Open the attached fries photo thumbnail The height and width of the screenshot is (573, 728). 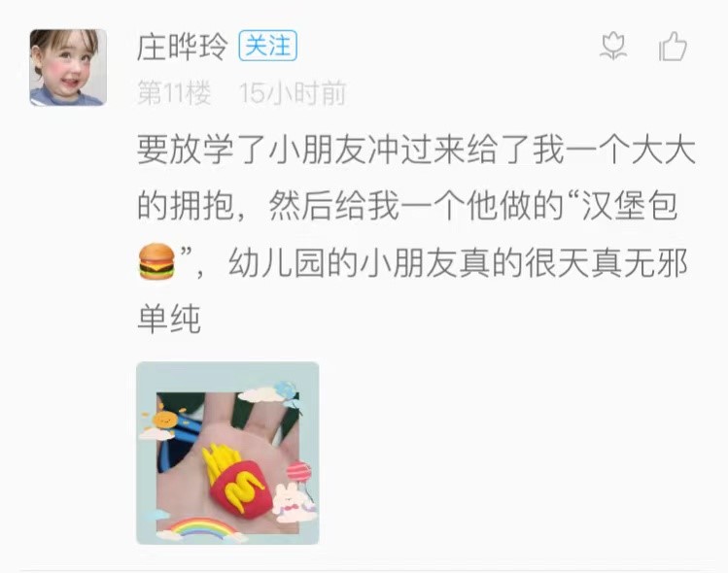click(227, 453)
